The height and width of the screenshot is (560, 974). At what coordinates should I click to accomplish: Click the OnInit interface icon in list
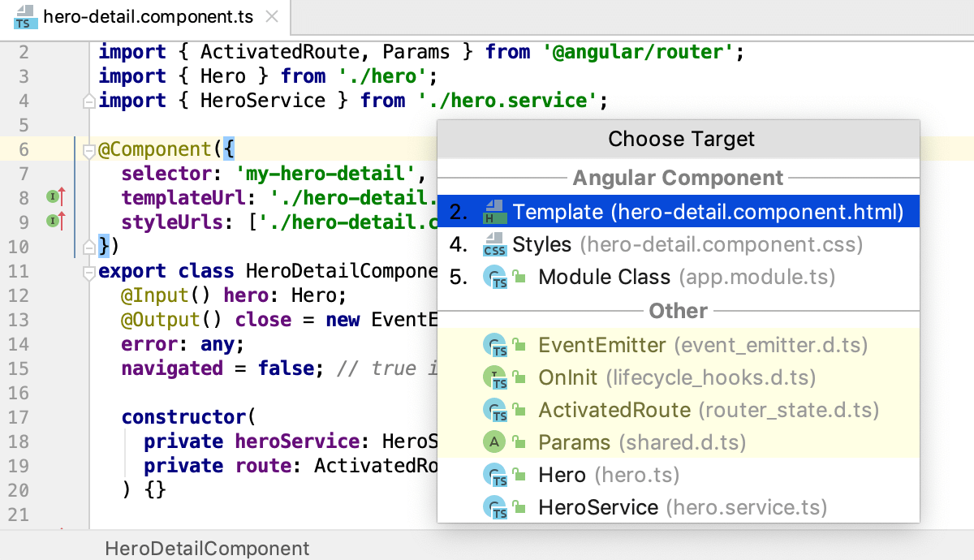point(494,377)
